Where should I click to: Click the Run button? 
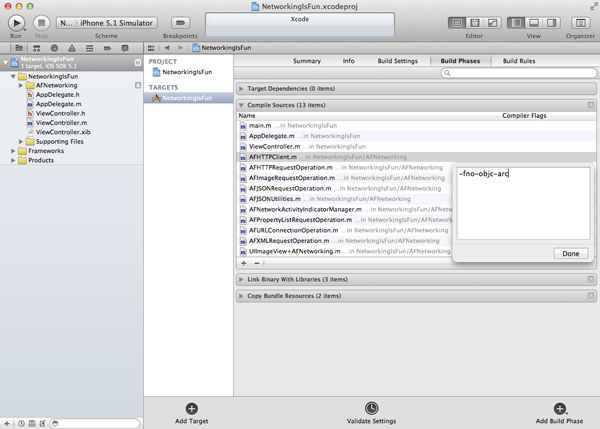[16, 23]
